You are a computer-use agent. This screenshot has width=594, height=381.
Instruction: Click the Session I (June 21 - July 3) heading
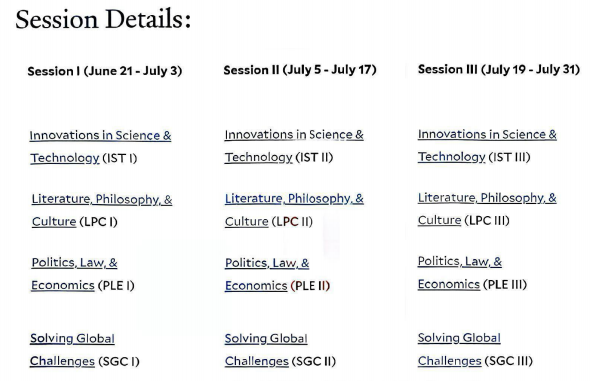click(x=105, y=71)
